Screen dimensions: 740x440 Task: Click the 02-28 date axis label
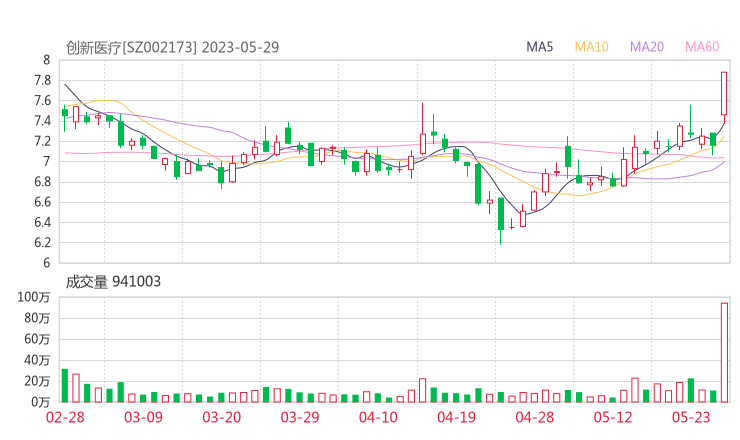pyautogui.click(x=65, y=417)
